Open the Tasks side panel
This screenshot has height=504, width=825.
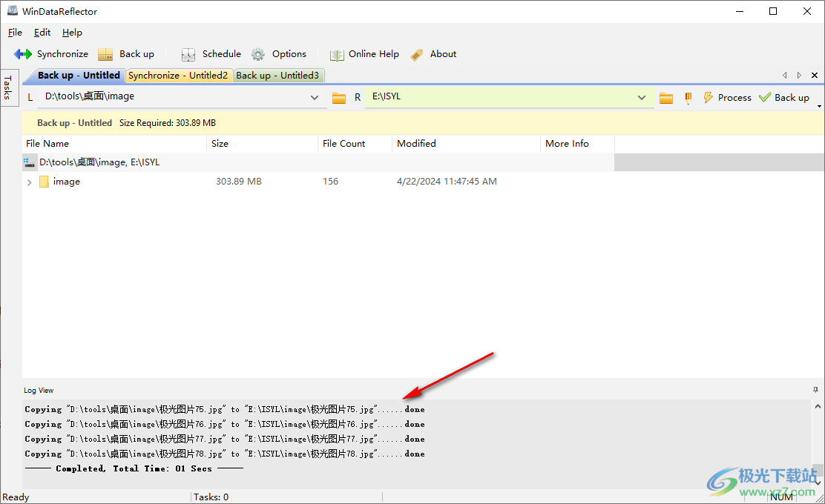click(x=7, y=88)
